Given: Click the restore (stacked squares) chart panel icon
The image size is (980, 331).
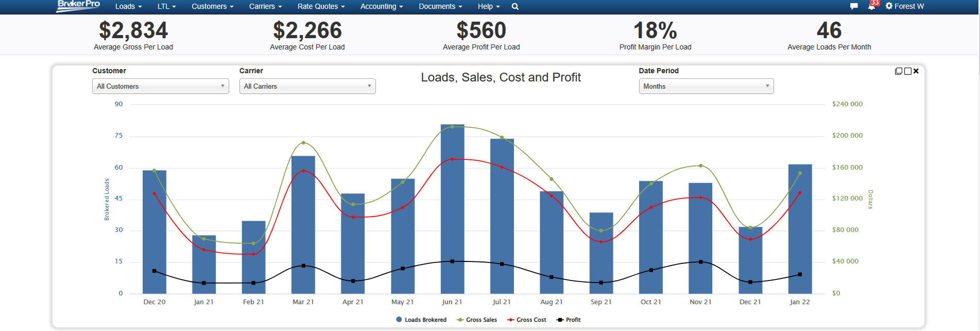Looking at the screenshot, I should 899,71.
